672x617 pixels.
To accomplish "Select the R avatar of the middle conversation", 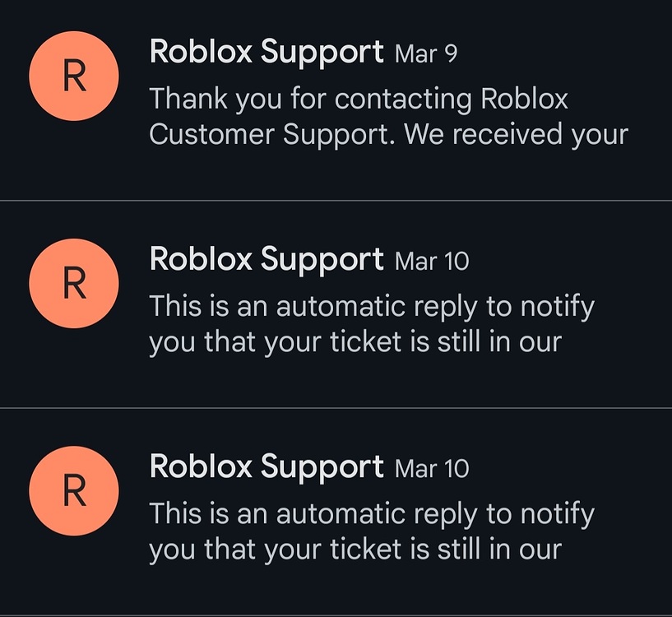I will point(73,283).
